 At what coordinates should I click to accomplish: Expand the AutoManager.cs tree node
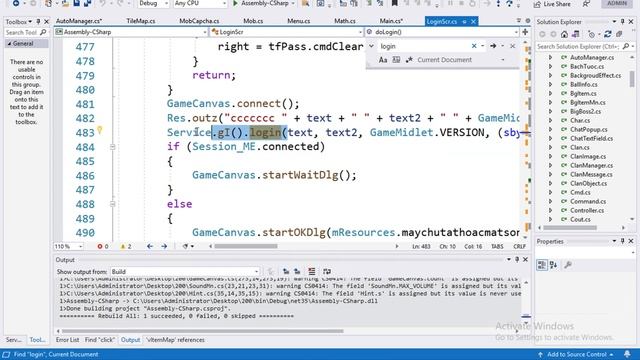(550, 58)
